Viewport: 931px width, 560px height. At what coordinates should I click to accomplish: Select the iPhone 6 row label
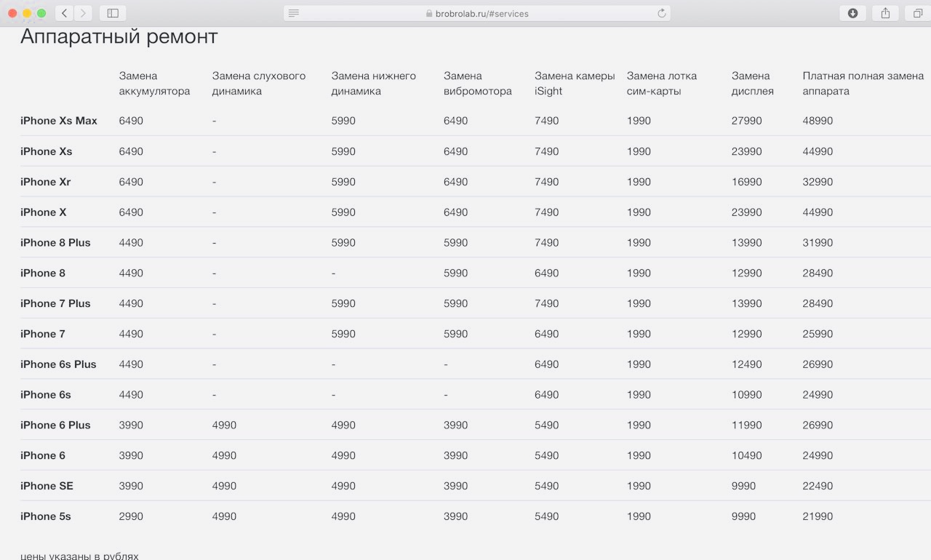[43, 456]
